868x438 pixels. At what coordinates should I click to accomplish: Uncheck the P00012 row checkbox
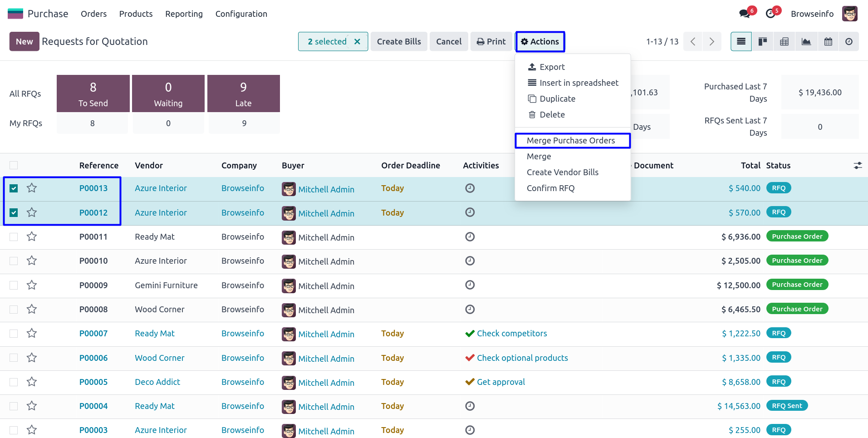[14, 212]
